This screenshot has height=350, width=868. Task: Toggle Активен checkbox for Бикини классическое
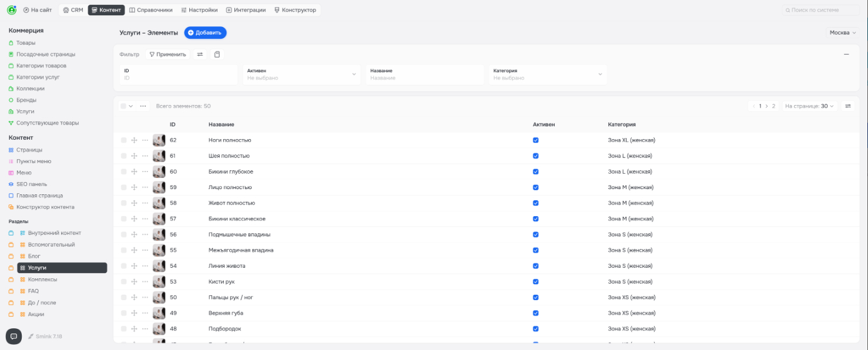point(535,219)
